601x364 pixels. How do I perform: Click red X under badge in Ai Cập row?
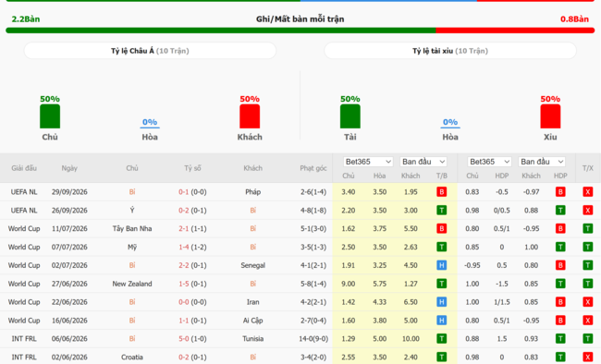[x=587, y=321]
